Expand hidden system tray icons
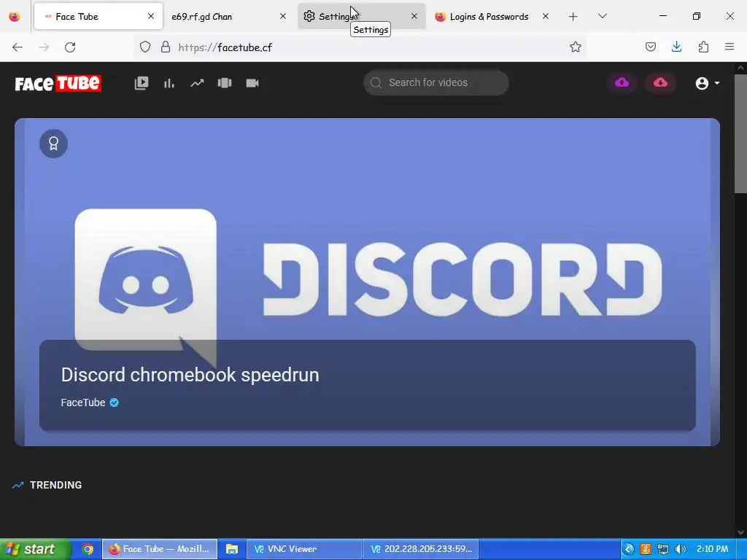This screenshot has height=560, width=747. (x=628, y=549)
